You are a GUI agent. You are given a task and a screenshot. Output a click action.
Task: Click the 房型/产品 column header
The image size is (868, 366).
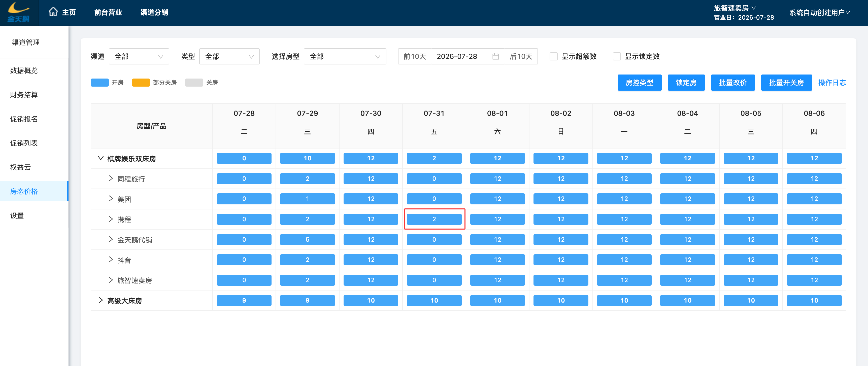[151, 126]
